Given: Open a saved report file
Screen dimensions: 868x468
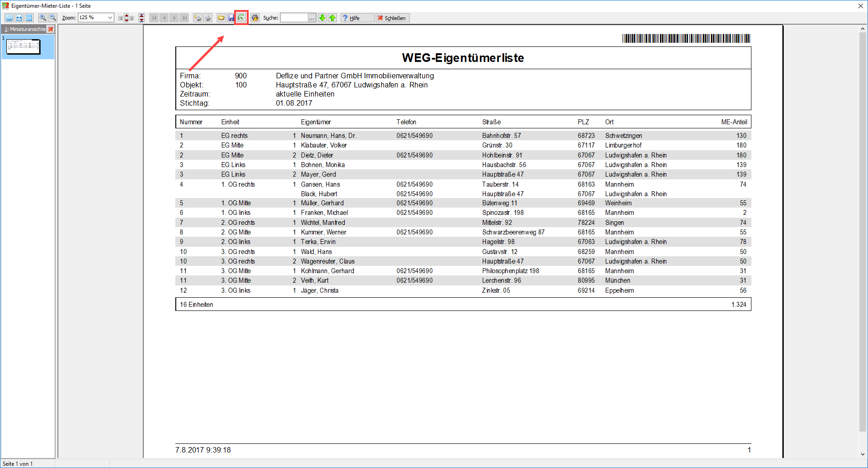Looking at the screenshot, I should pyautogui.click(x=221, y=18).
